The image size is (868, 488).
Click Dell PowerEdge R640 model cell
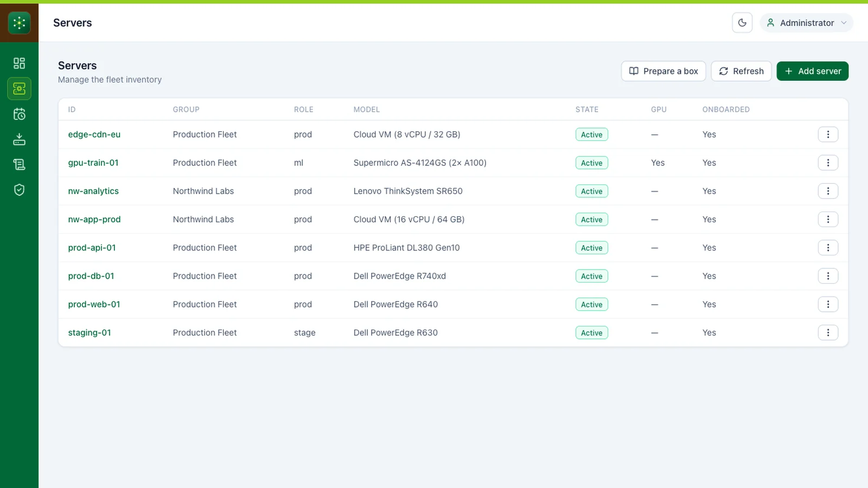(395, 304)
